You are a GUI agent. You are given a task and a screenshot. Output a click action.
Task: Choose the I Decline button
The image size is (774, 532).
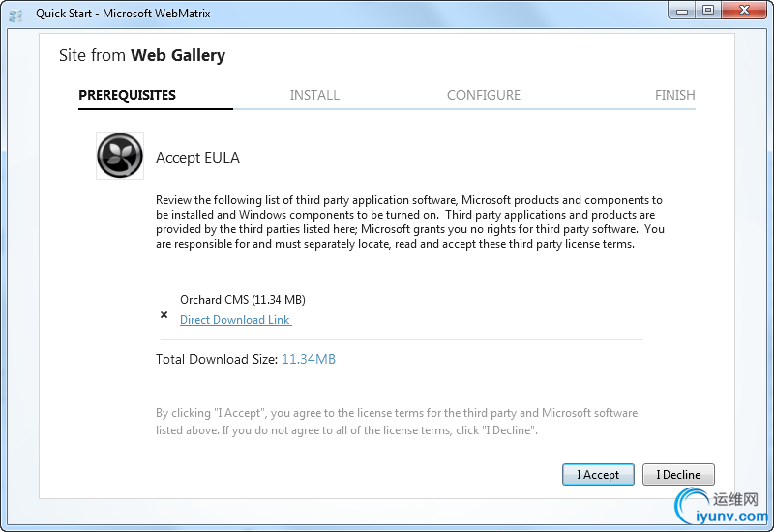(678, 474)
